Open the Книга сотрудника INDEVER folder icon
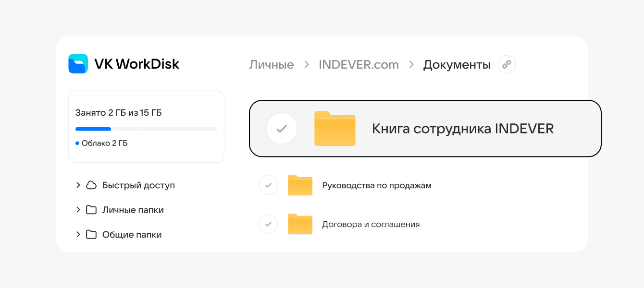 pos(335,129)
